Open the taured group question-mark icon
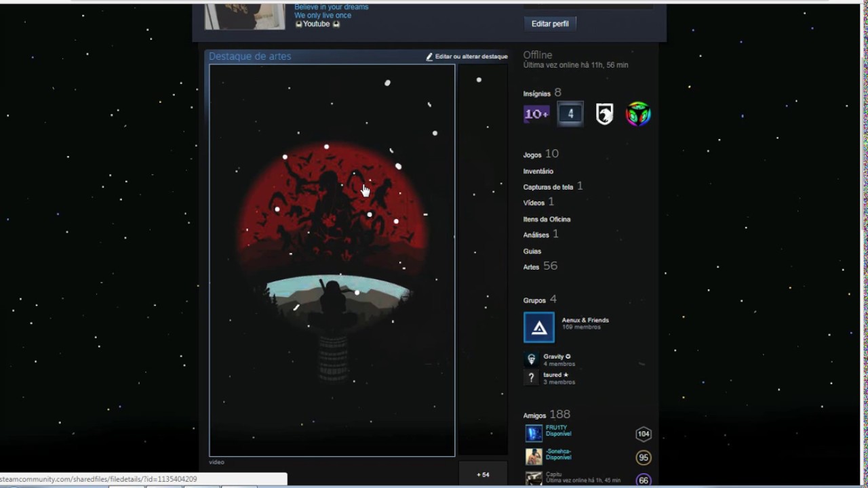868x488 pixels. pyautogui.click(x=531, y=378)
